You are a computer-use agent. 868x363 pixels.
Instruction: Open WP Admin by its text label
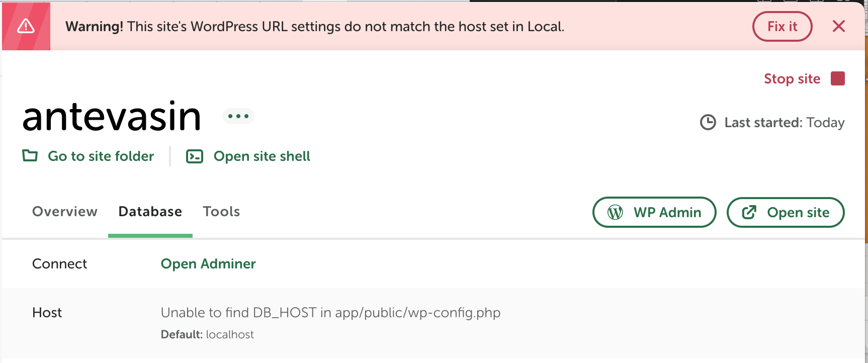667,213
